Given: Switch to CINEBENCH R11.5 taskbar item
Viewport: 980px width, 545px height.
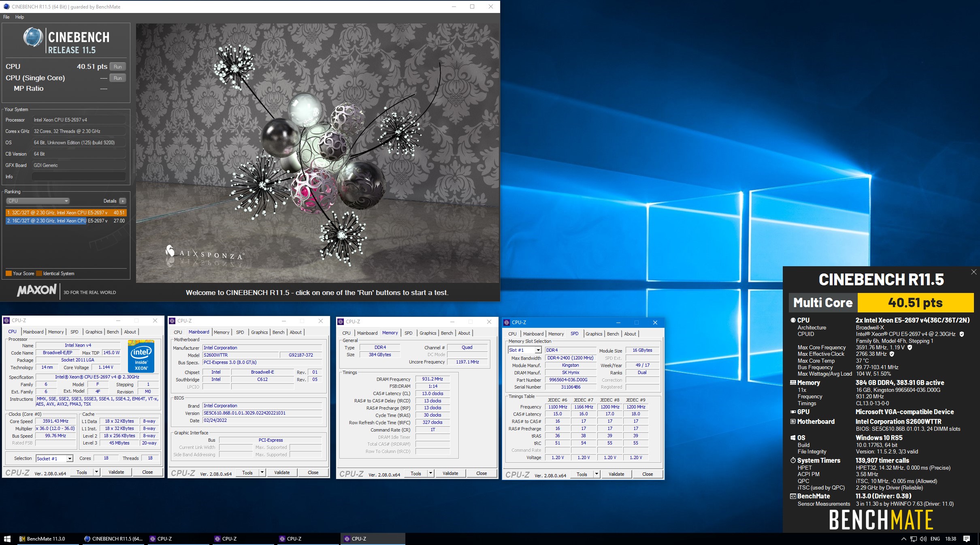Looking at the screenshot, I should tap(113, 539).
